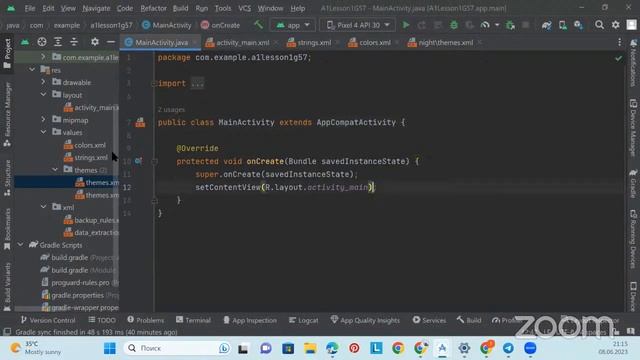Viewport: 640px width, 360px height.
Task: Click MainActivity breadcrumb in navigation bar
Action: tap(167, 25)
